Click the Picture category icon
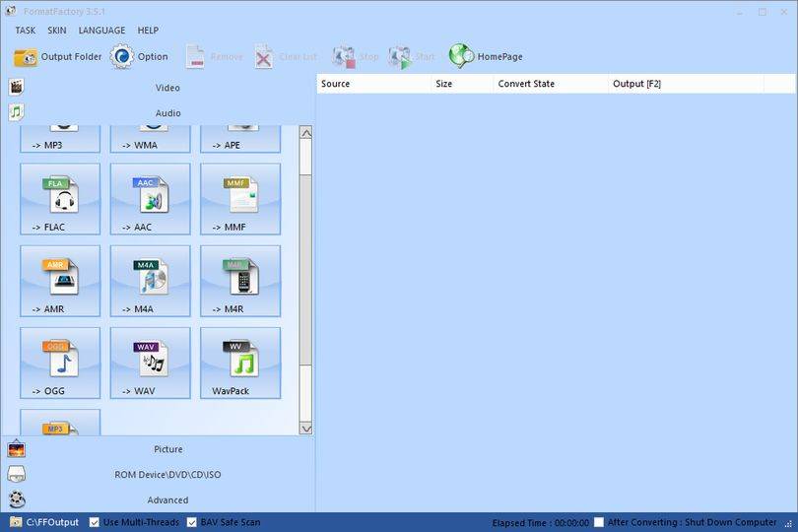The height and width of the screenshot is (532, 798). pyautogui.click(x=17, y=448)
